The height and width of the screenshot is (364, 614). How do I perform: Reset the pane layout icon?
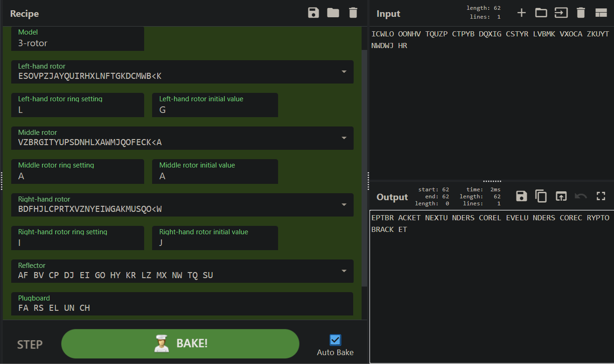coord(601,13)
